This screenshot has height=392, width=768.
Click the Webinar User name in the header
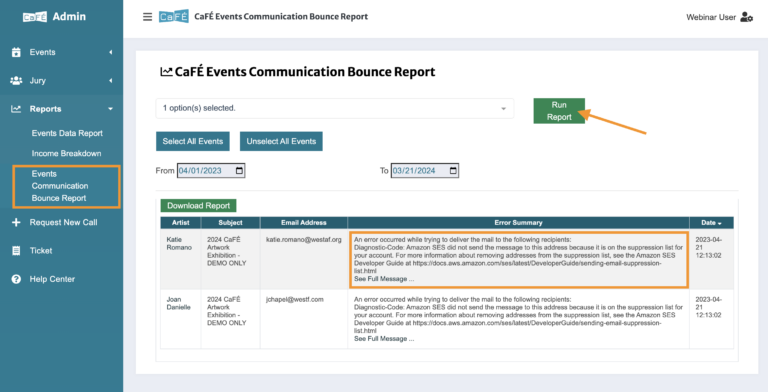[x=711, y=17]
